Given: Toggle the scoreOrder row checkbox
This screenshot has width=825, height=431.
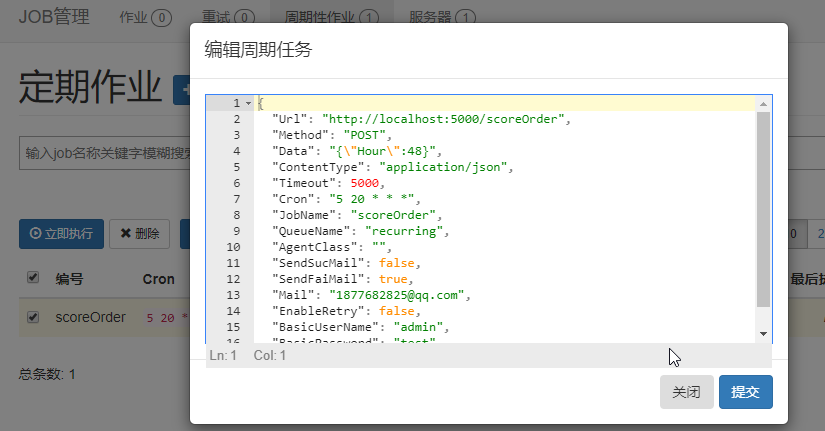Looking at the screenshot, I should click(33, 317).
